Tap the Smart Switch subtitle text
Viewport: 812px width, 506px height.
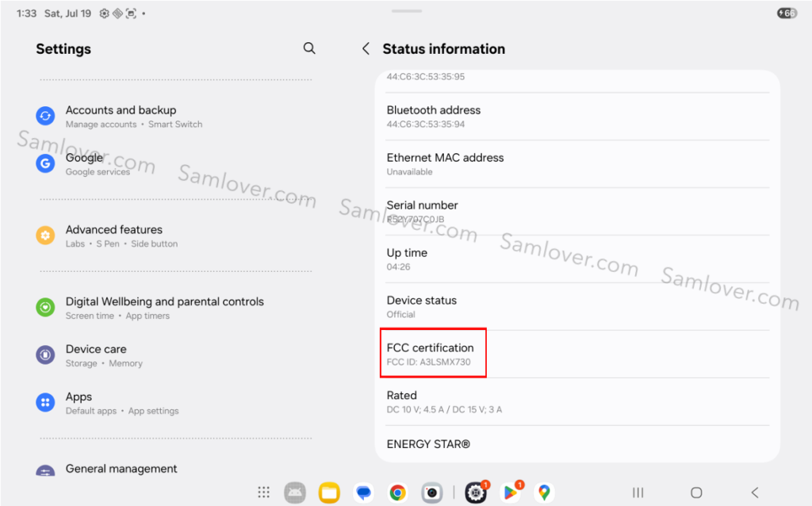[x=175, y=125]
